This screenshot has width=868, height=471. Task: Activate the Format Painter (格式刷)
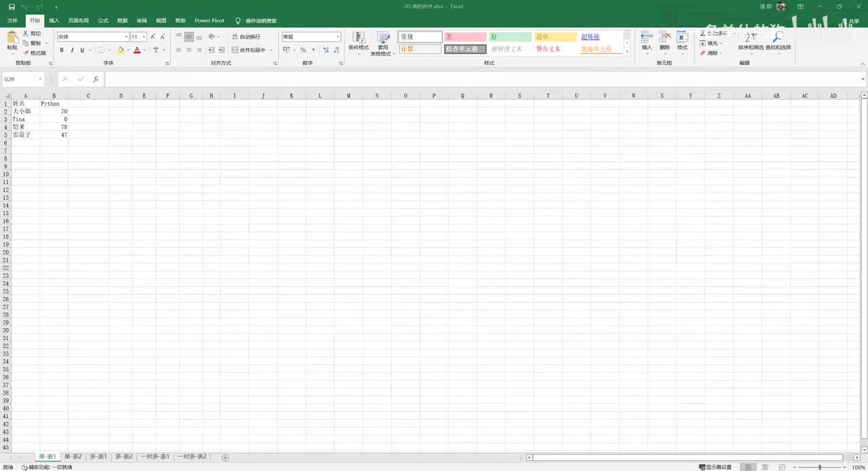34,53
